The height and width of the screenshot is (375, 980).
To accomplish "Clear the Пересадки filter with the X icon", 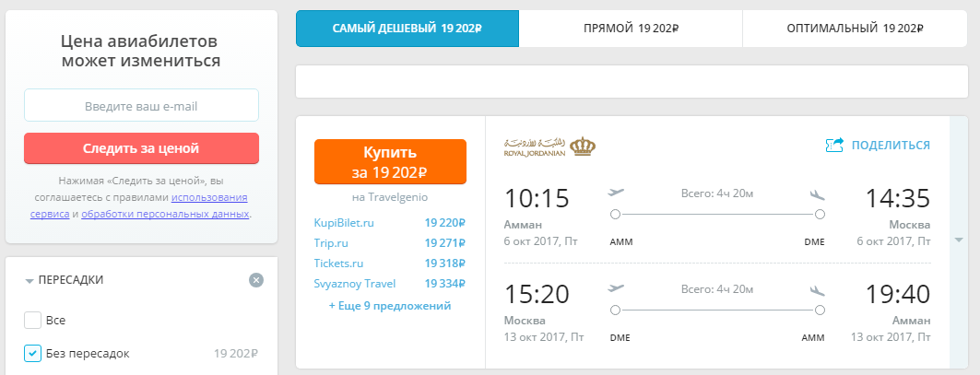I will point(256,280).
